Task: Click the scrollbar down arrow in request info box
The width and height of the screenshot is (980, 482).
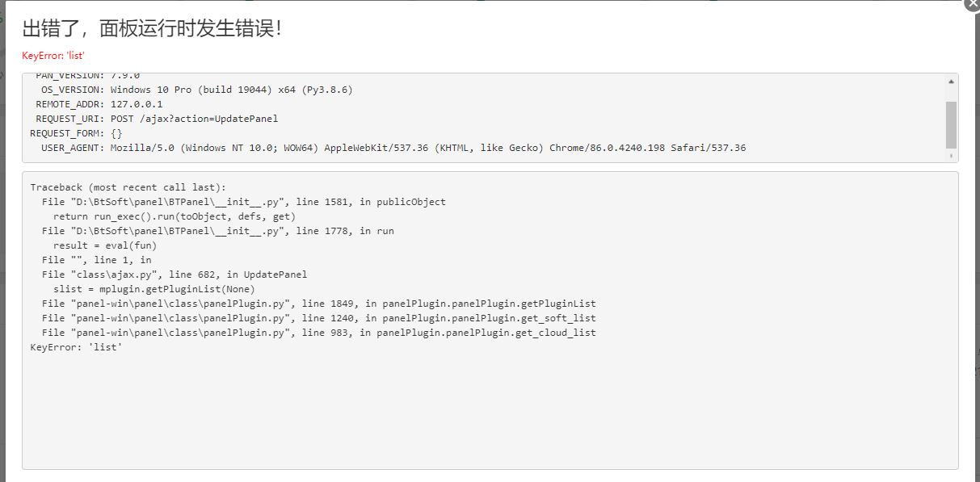Action: click(x=951, y=156)
